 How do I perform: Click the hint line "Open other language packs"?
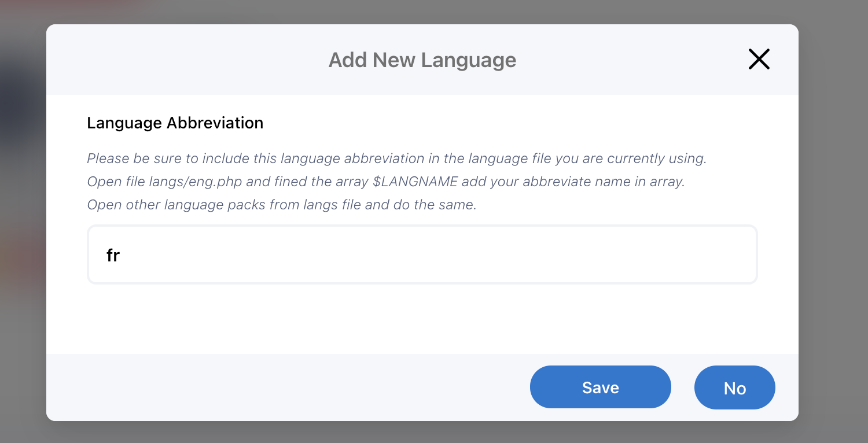coord(281,205)
